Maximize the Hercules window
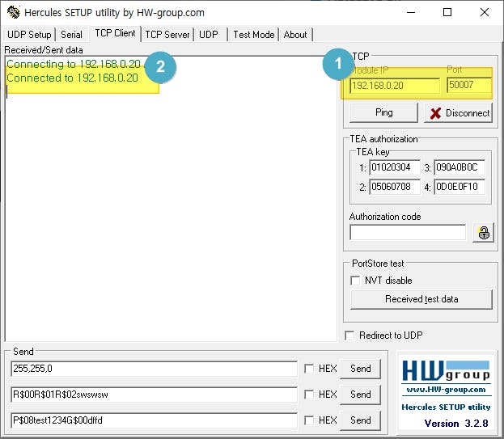Screen dimensions: 504x439 [x=447, y=12]
